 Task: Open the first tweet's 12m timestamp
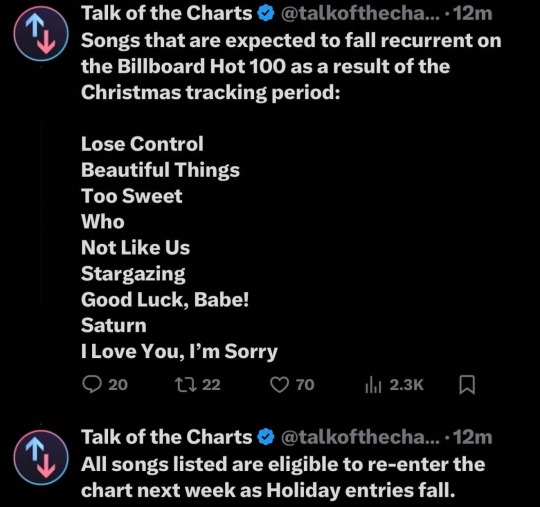pyautogui.click(x=472, y=14)
